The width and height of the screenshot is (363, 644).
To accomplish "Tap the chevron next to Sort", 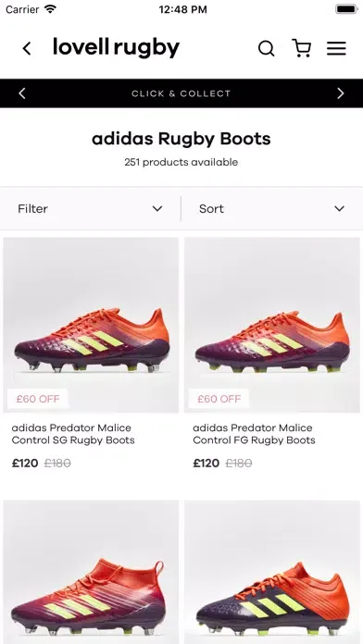I will click(x=339, y=208).
